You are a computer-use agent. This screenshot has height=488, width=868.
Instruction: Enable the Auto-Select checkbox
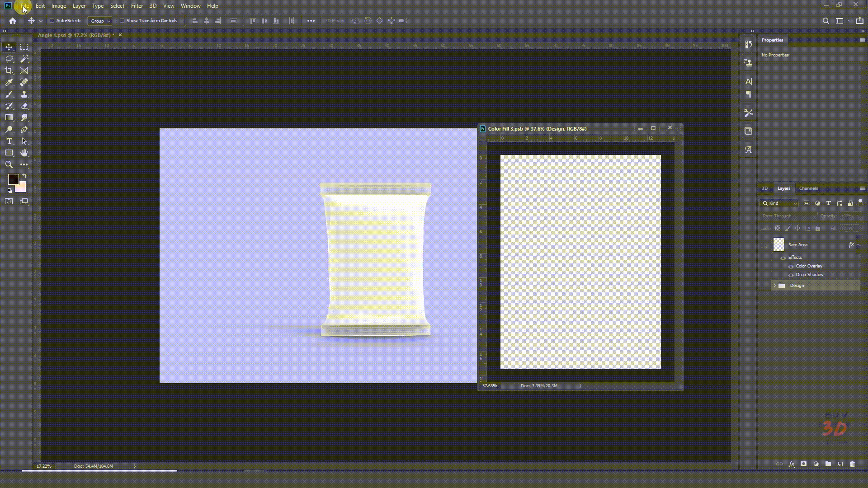click(x=52, y=20)
